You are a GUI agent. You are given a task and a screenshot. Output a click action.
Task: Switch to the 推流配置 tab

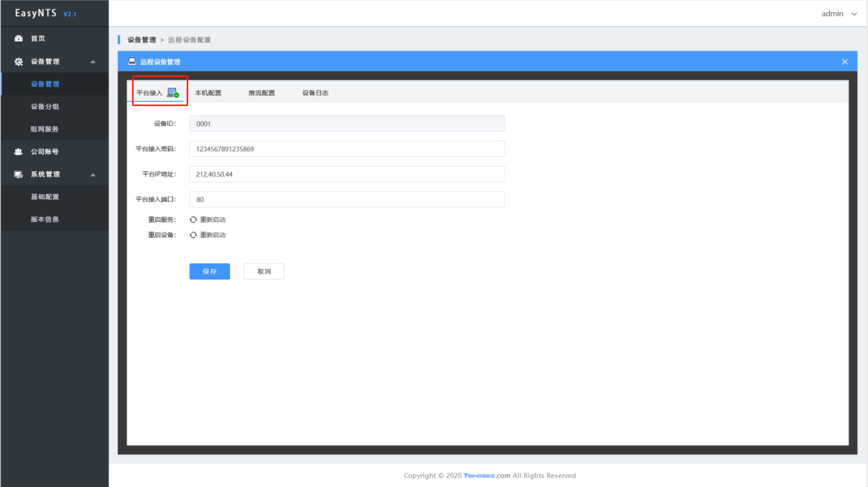(x=261, y=93)
